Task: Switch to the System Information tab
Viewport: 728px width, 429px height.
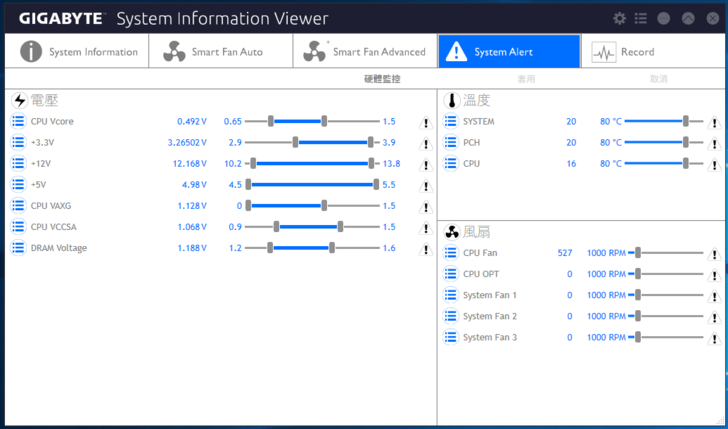Action: 78,52
